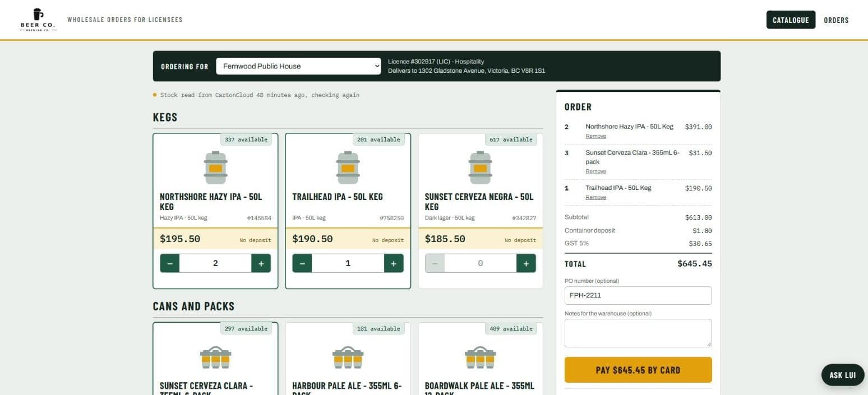868x395 pixels.
Task: Click the $31.50 order line price
Action: [700, 153]
